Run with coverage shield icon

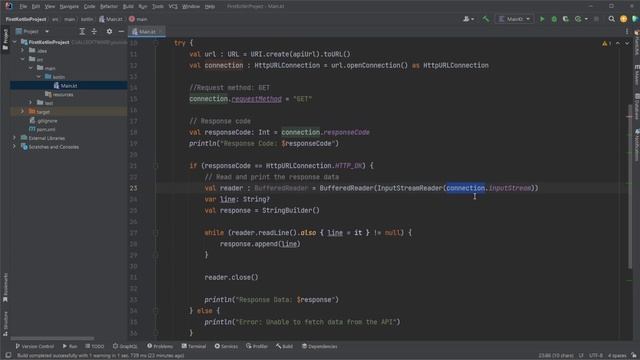[x=566, y=19]
